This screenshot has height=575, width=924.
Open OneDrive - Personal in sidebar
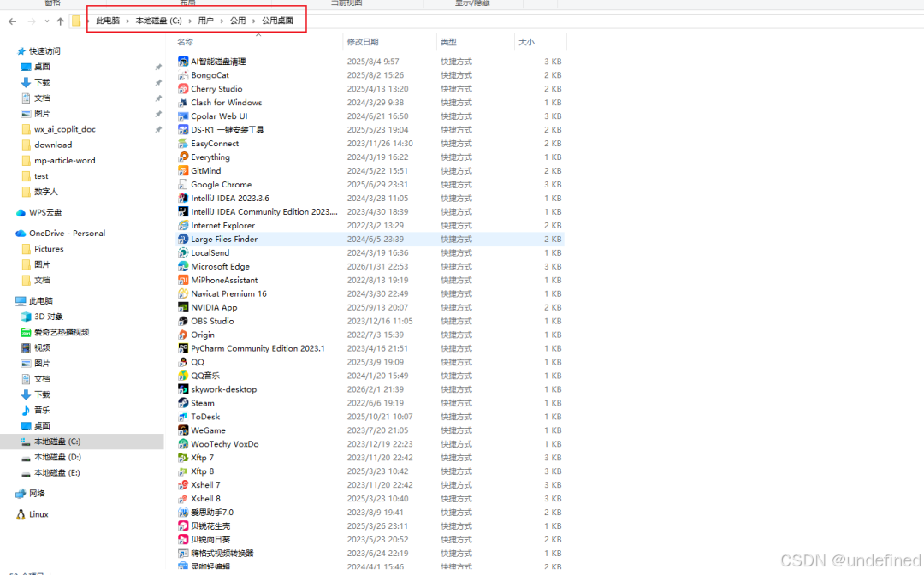68,234
